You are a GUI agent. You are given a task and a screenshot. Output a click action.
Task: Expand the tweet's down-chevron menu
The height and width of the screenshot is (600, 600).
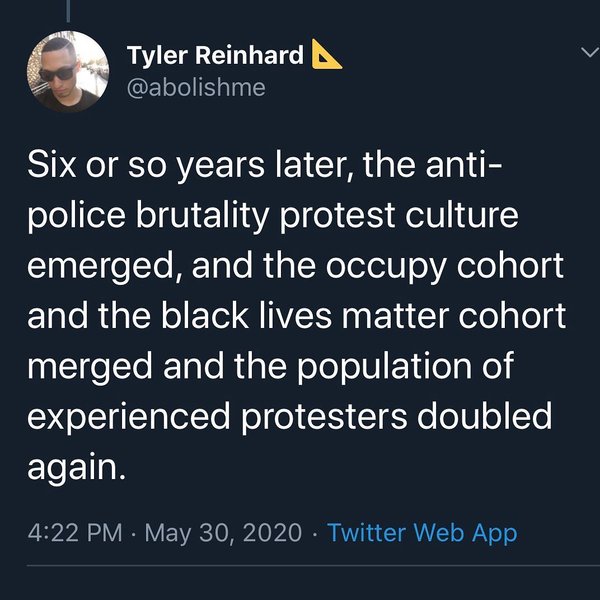[x=586, y=51]
